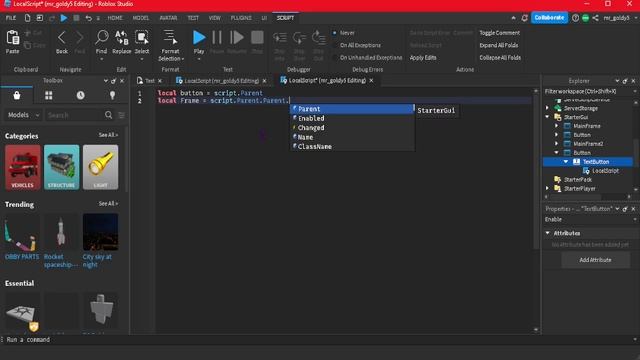Click the Toolbox search field
This screenshot has height=360, width=640.
click(75, 116)
